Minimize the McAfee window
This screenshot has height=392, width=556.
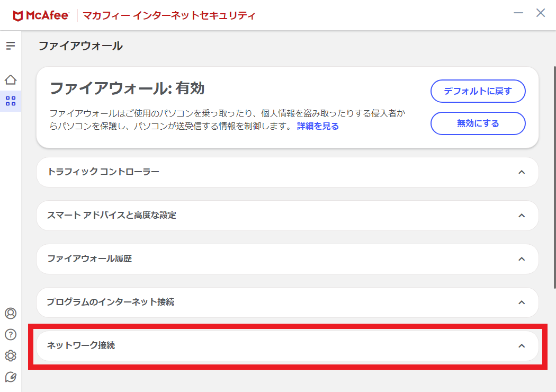pos(518,13)
